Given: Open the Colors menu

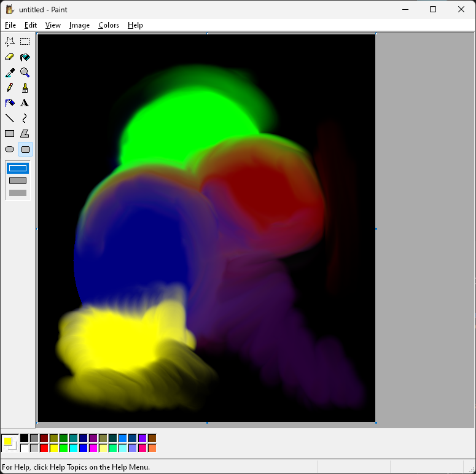Looking at the screenshot, I should [x=108, y=25].
